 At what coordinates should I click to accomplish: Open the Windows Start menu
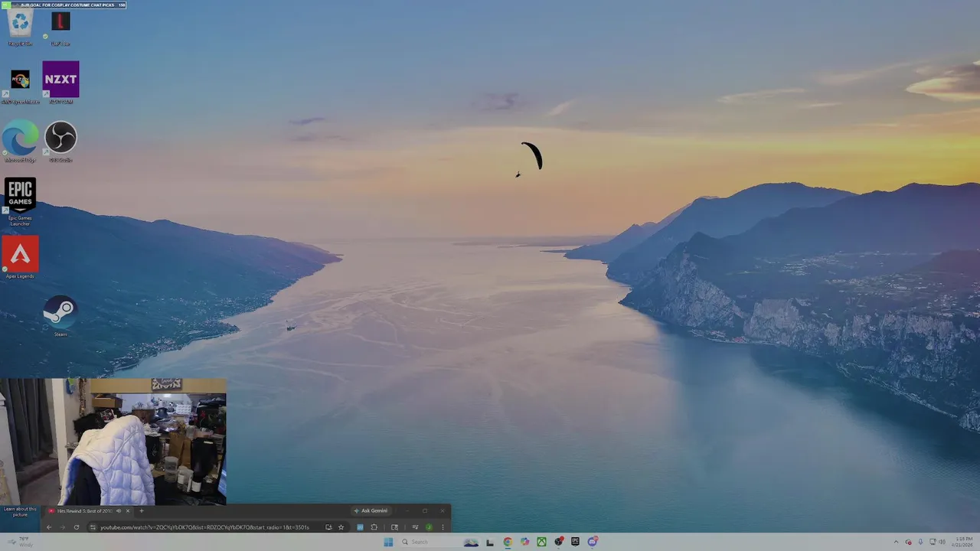[388, 542]
